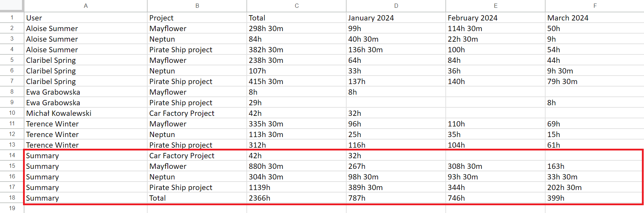
Task: Select row 18 header
Action: [x=12, y=198]
